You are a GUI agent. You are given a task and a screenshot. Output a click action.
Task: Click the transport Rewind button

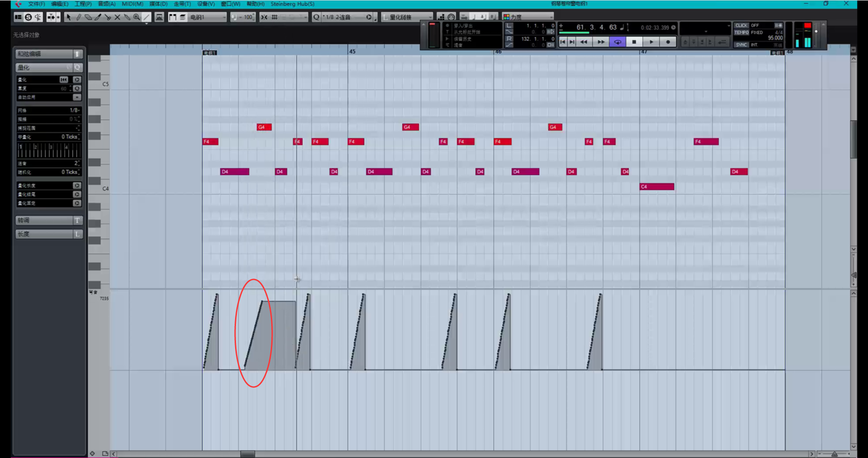[x=584, y=42]
